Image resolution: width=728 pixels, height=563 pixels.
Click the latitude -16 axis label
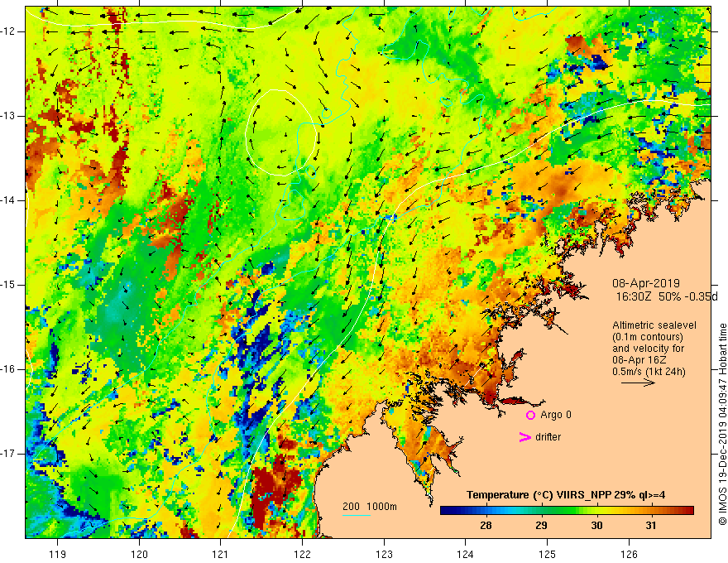tap(8, 370)
